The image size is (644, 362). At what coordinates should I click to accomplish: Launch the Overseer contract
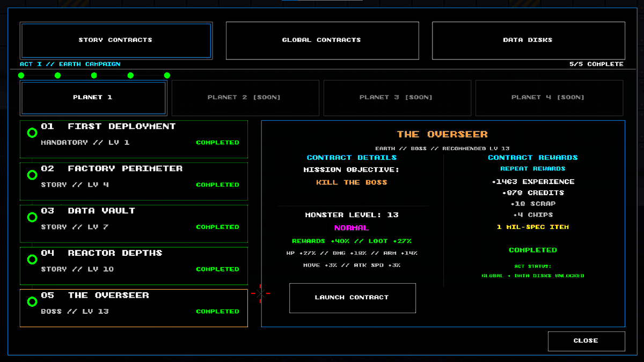(x=353, y=298)
